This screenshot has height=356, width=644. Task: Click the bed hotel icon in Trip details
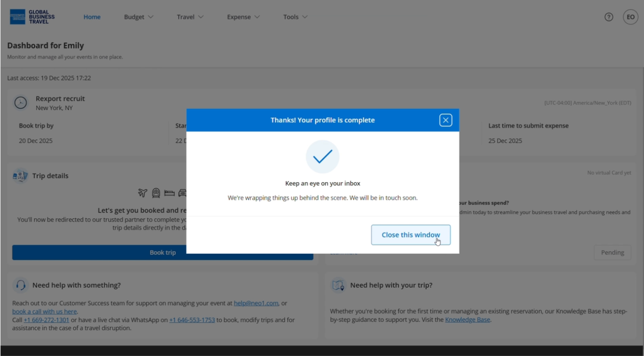[x=169, y=193]
